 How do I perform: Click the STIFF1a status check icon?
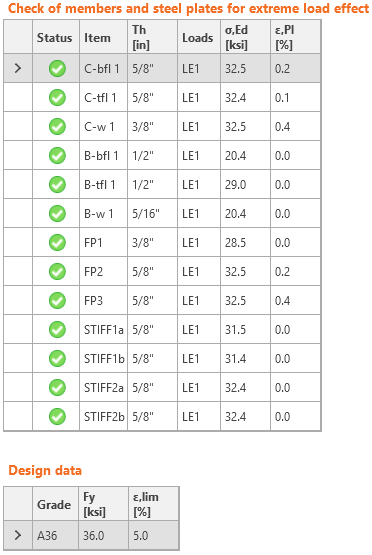pos(57,330)
